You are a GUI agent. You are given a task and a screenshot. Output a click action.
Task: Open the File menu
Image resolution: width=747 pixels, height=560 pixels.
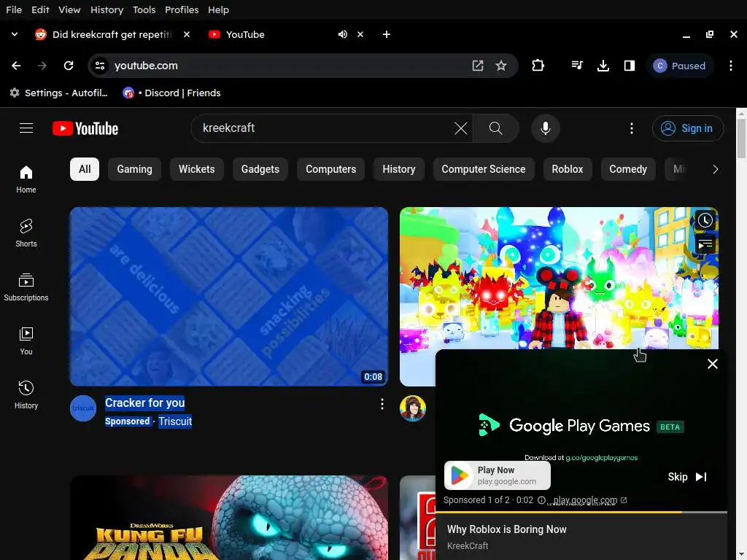tap(14, 9)
